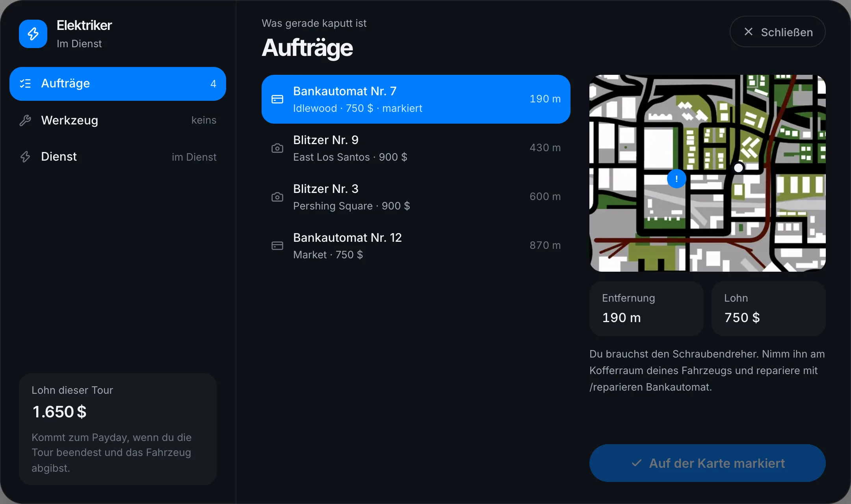Screen dimensions: 851x504
Task: Click the lightning icon beside Dienst
Action: click(25, 157)
